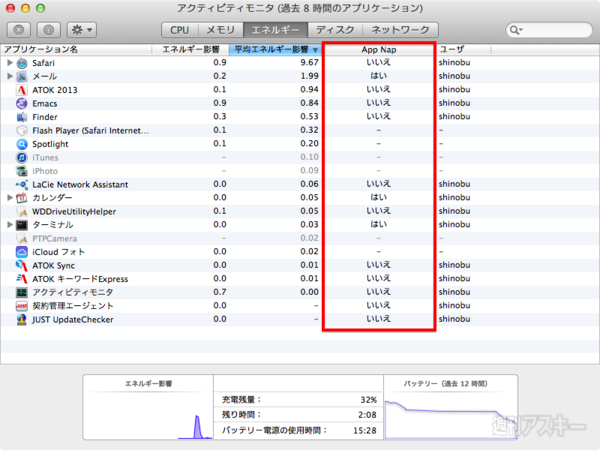The image size is (600, 450).
Task: Toggle sort arrow on 平均エネルギー影響 column
Action: pyautogui.click(x=315, y=50)
